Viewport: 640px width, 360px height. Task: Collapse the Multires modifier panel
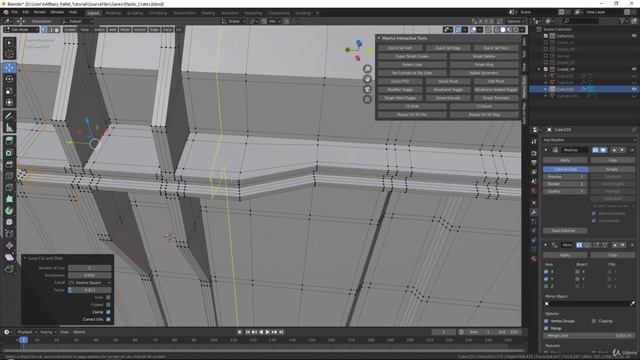[x=546, y=150]
